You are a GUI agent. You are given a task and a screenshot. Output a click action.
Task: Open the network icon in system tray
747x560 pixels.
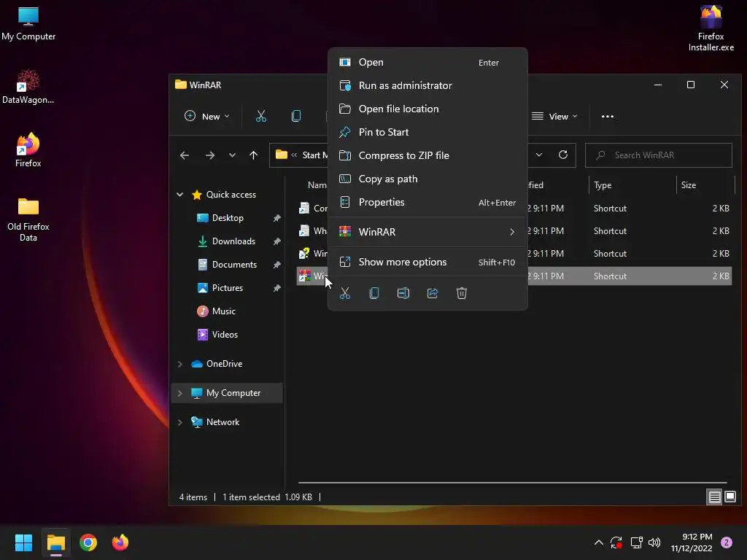636,542
